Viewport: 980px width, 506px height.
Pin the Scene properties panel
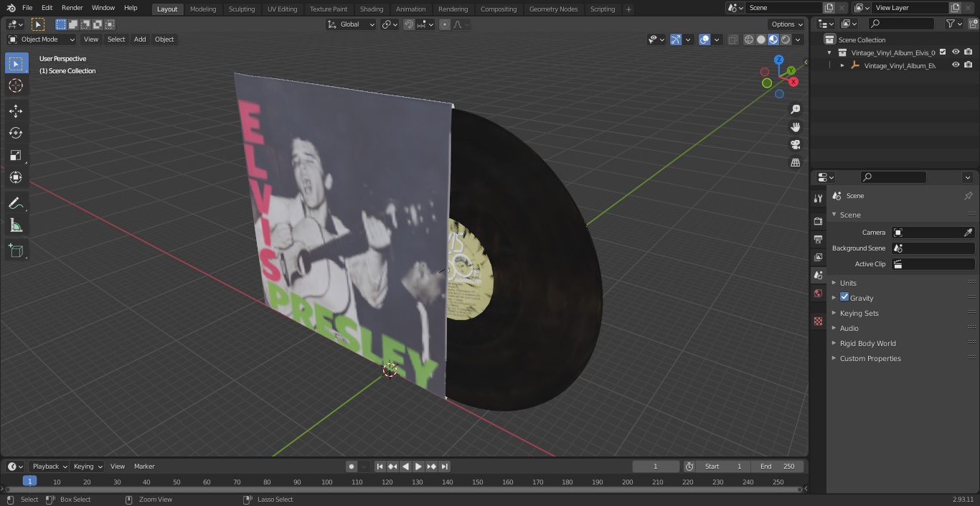click(968, 196)
